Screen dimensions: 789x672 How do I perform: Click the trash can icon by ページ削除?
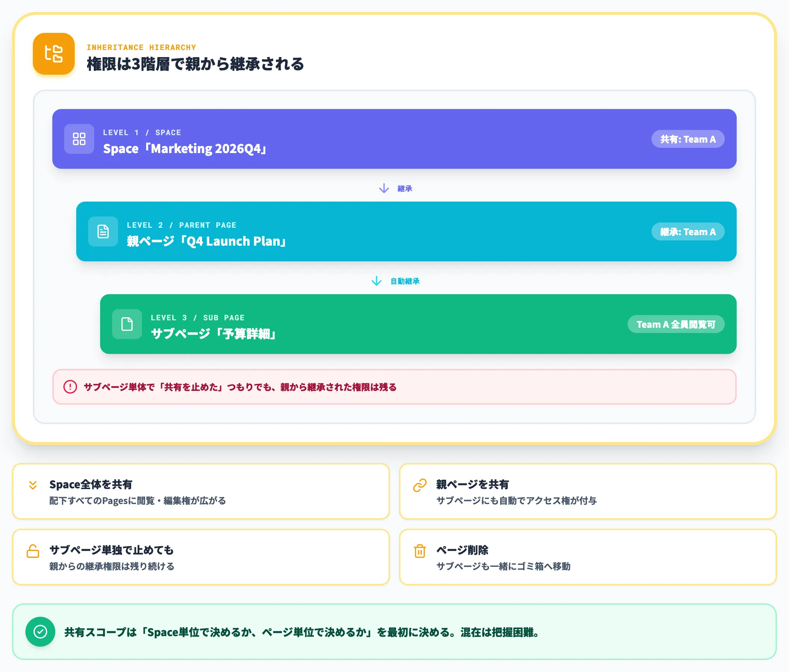click(x=420, y=551)
